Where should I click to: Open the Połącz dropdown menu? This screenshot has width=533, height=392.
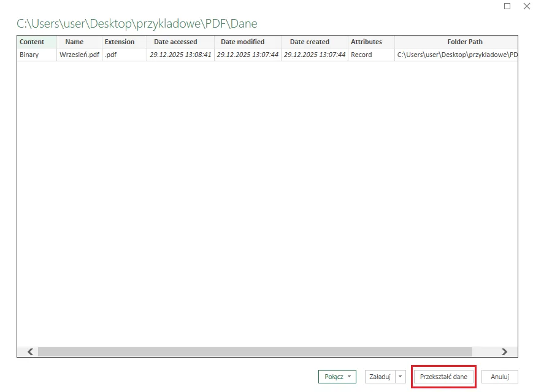pyautogui.click(x=337, y=377)
